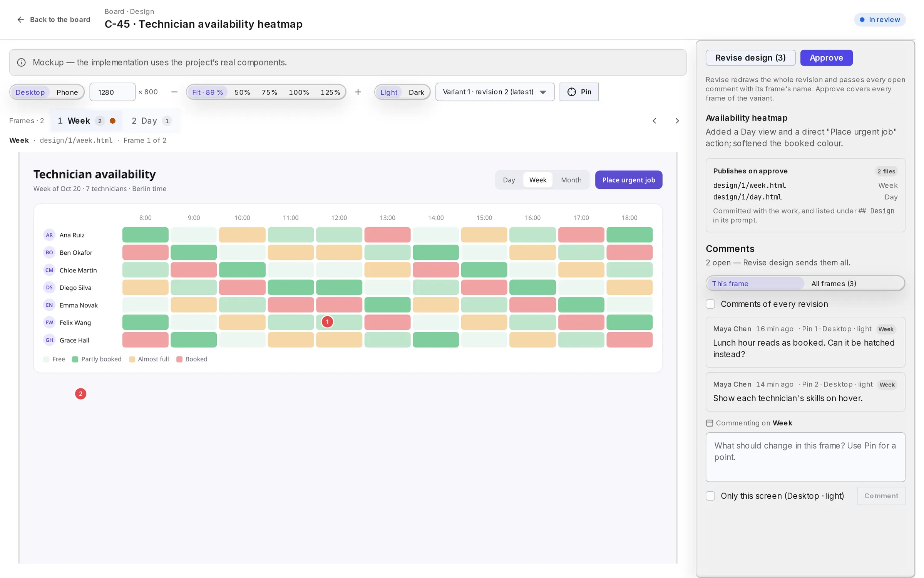Select the Dark theme toggle

point(416,92)
